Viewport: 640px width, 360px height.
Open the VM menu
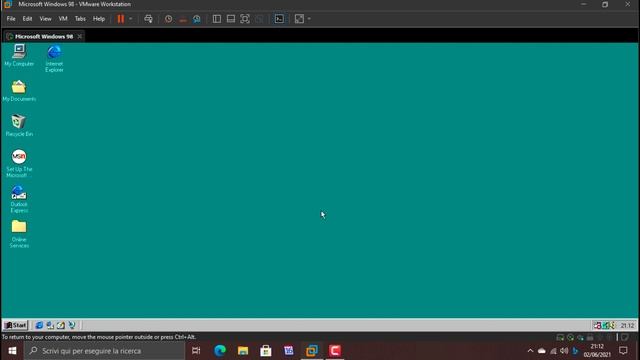click(x=63, y=19)
